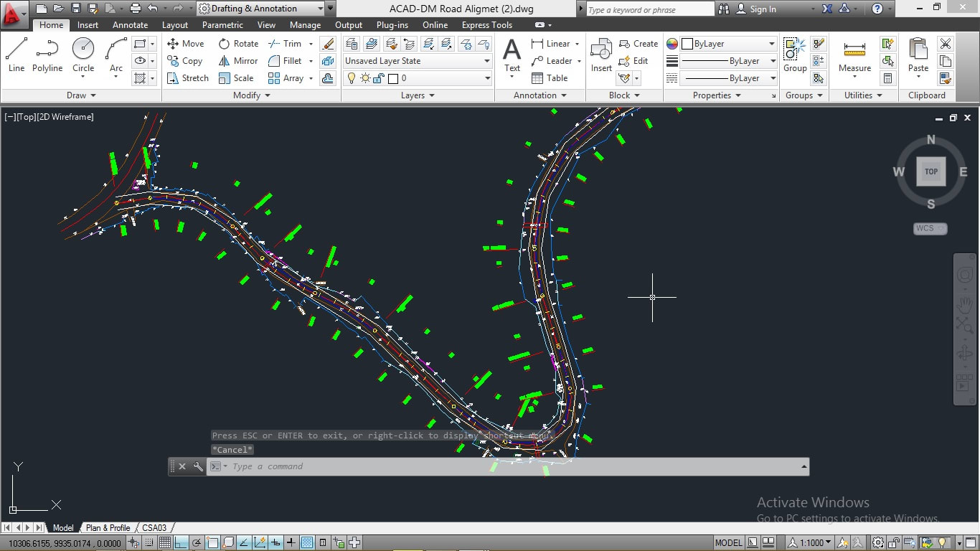980x551 pixels.
Task: Insert a Table from Annotation panel
Action: pyautogui.click(x=550, y=78)
